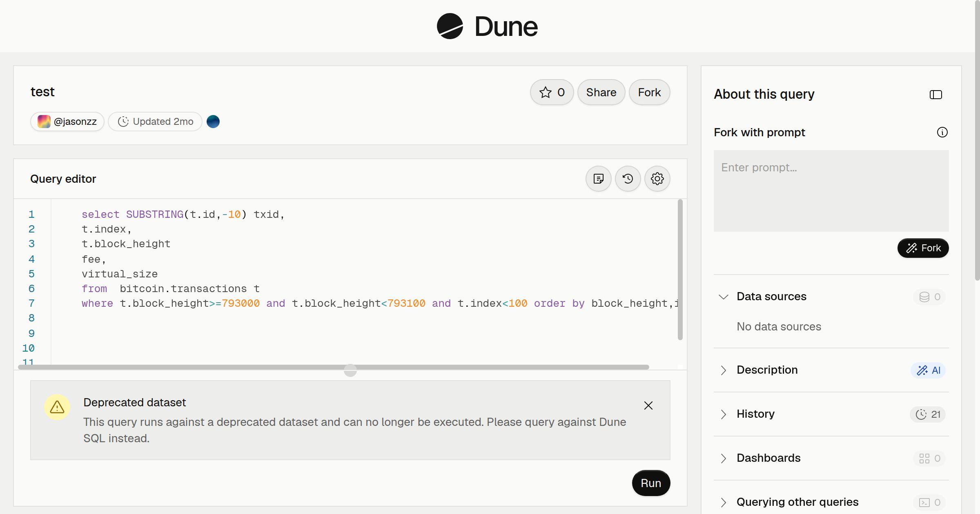Click the History count badge 21
This screenshot has height=514, width=980.
pos(928,414)
